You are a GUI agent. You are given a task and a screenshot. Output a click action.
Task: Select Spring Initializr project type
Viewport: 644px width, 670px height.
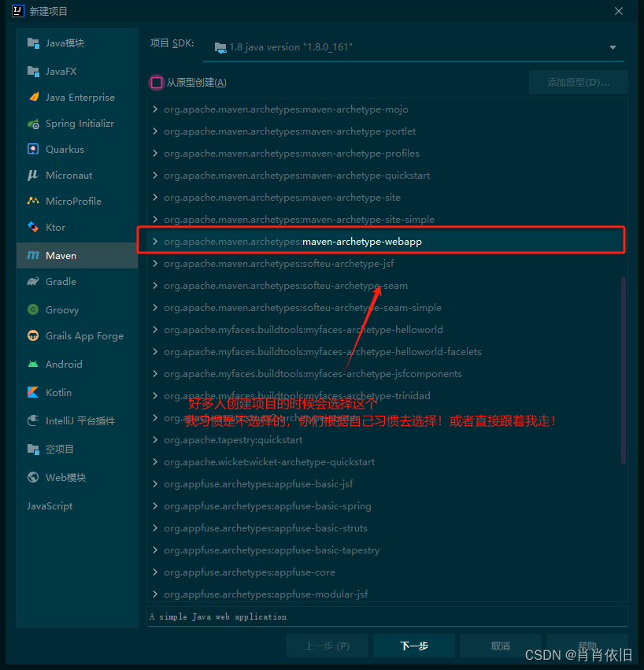(77, 124)
